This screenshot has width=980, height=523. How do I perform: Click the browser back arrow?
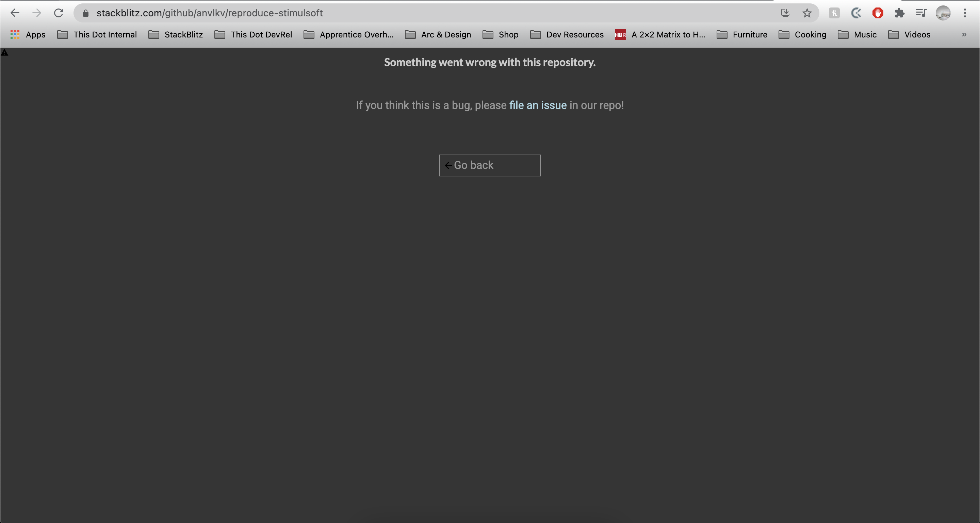15,13
